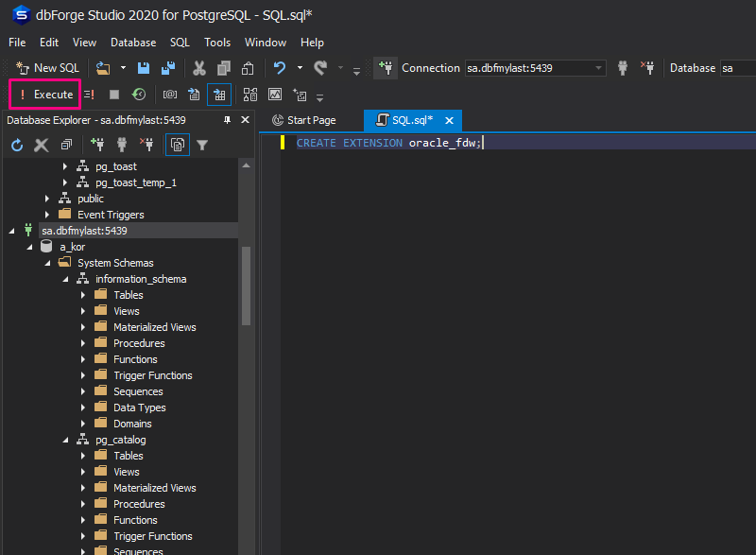The image size is (756, 555).
Task: Select the Data Types folder
Action: [x=139, y=408]
